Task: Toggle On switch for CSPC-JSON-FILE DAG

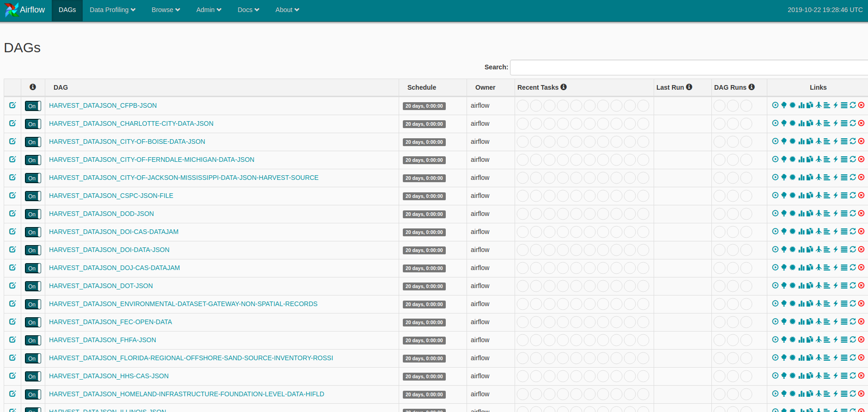Action: (33, 196)
